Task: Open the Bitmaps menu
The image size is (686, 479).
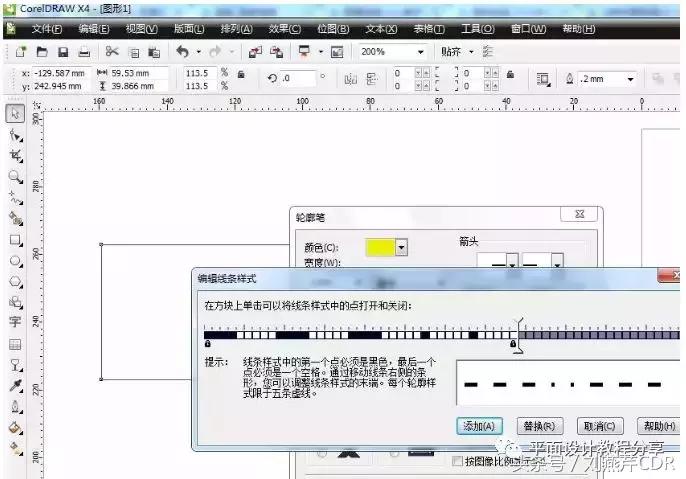Action: click(333, 29)
